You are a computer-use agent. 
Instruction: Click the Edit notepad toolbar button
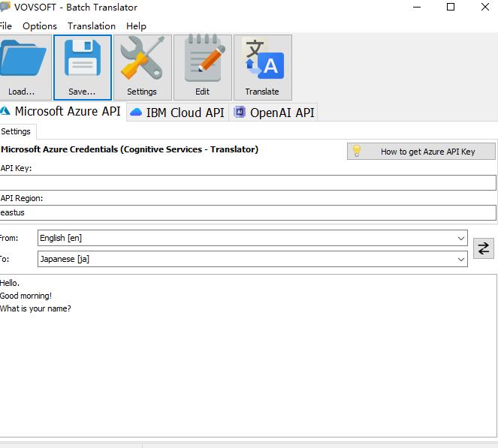[x=203, y=68]
